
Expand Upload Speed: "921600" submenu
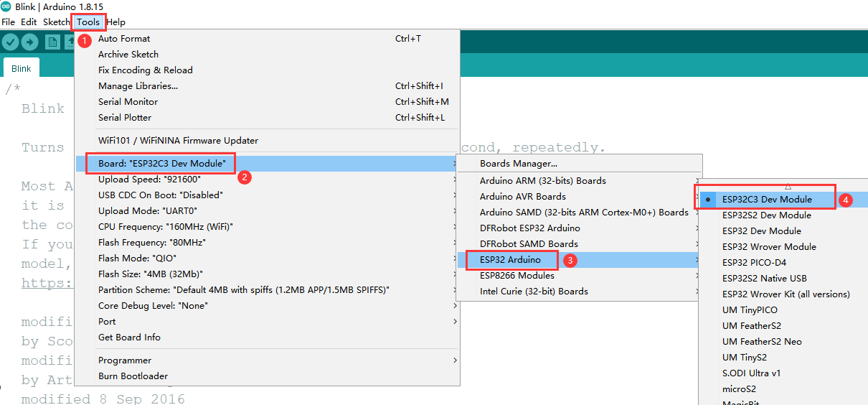pyautogui.click(x=266, y=180)
